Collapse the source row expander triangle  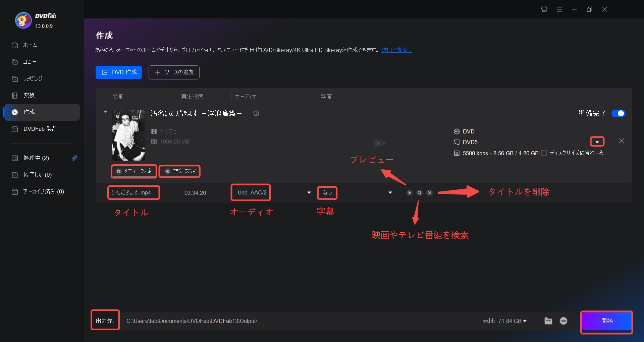click(x=105, y=112)
